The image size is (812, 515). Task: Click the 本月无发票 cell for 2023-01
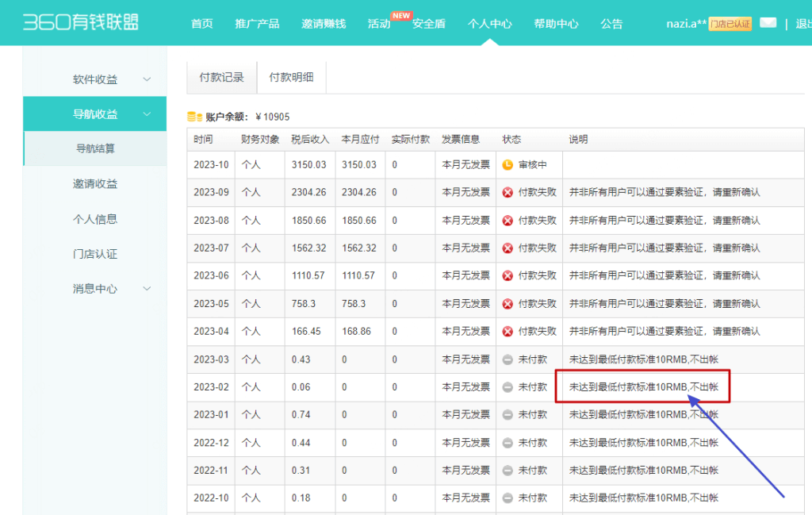466,414
